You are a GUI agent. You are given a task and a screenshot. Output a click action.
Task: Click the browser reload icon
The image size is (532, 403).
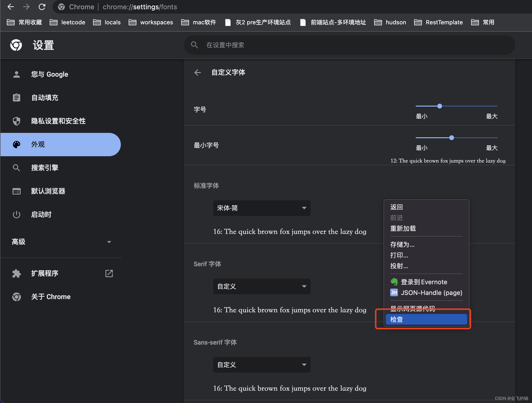pyautogui.click(x=42, y=7)
